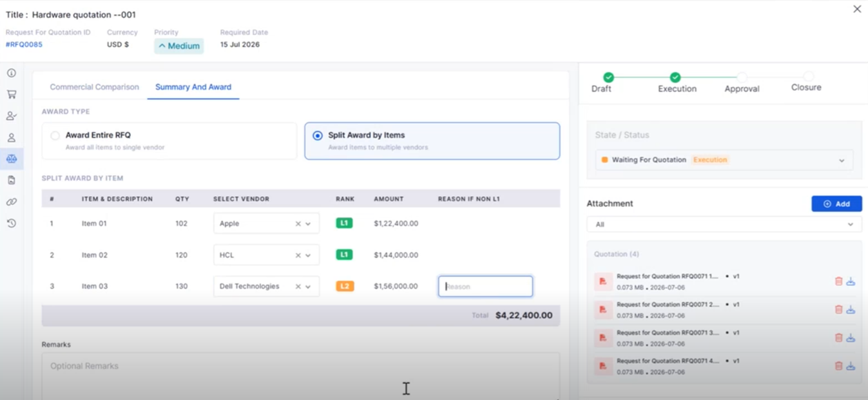Open the Waiting For Quotation status dropdown
This screenshot has width=868, height=400.
pyautogui.click(x=724, y=160)
